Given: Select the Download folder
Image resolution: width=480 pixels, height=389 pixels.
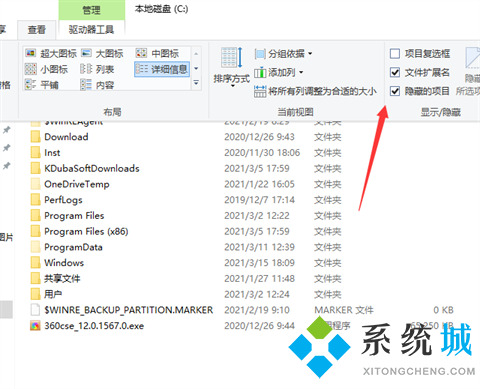Looking at the screenshot, I should (66, 137).
